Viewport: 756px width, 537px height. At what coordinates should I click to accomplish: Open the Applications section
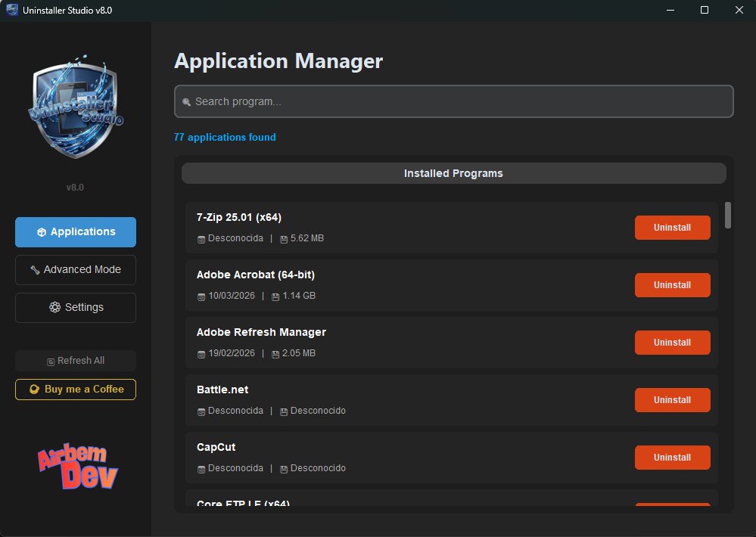(x=75, y=232)
